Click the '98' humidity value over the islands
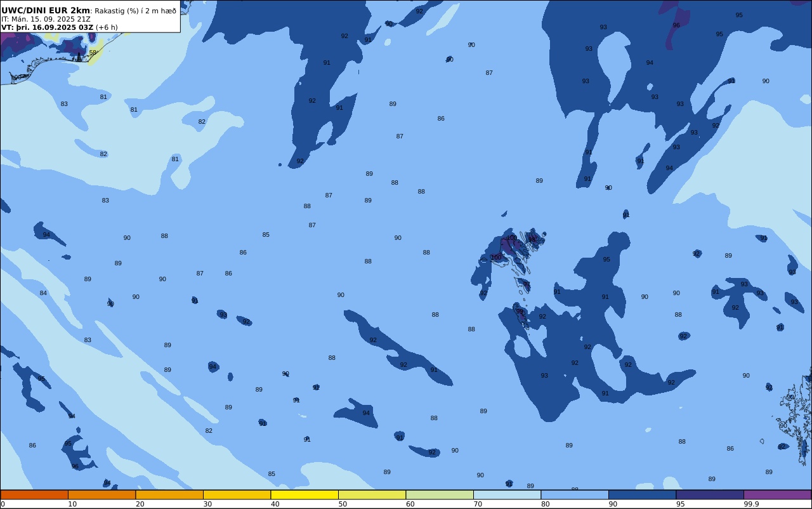 (x=532, y=240)
